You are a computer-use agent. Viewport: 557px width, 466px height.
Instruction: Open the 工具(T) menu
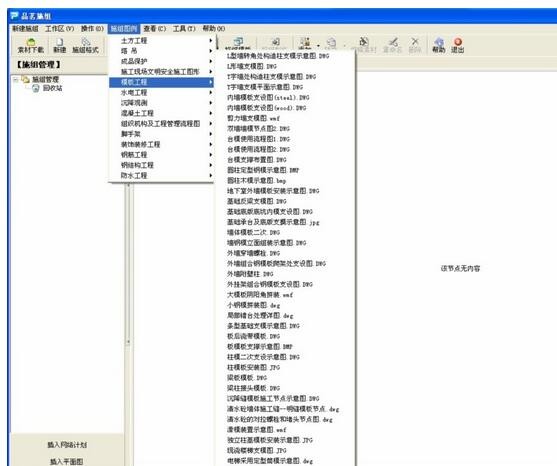tap(184, 29)
